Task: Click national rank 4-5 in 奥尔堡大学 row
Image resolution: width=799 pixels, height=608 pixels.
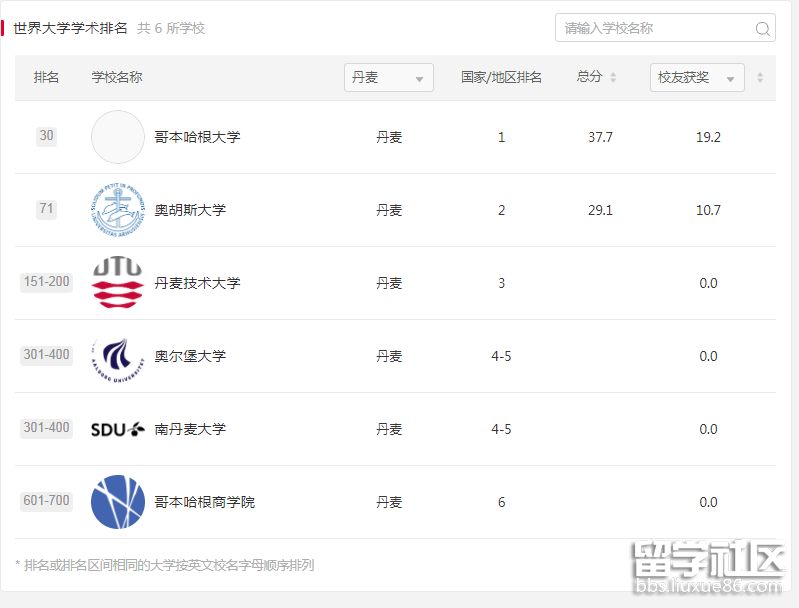Action: (501, 356)
